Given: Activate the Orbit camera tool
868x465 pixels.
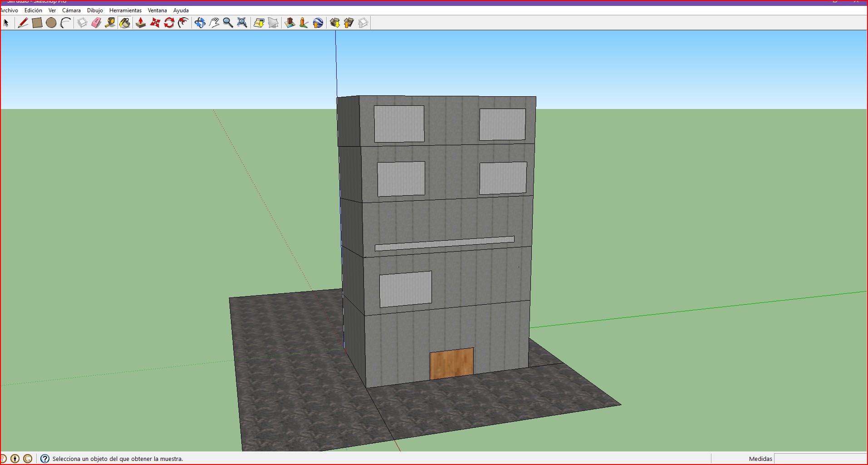Looking at the screenshot, I should point(200,23).
